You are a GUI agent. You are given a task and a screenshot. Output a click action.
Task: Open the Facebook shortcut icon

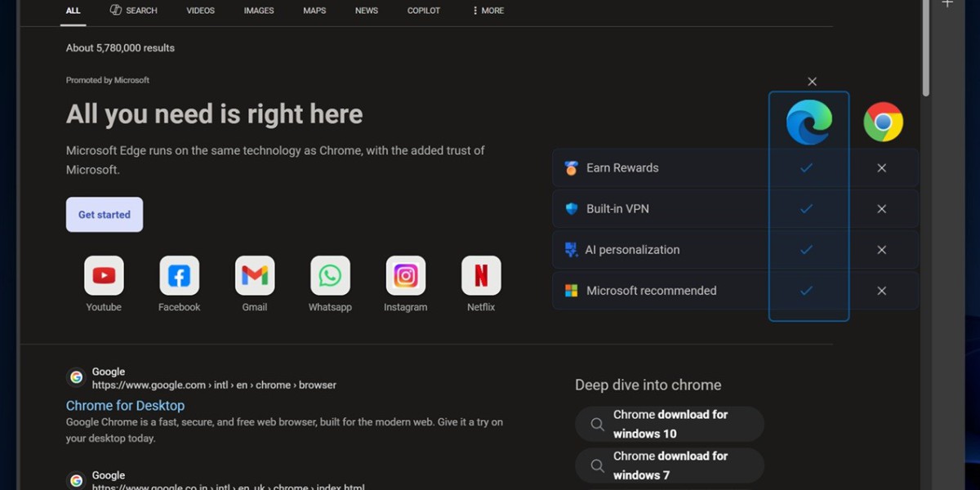click(x=179, y=276)
